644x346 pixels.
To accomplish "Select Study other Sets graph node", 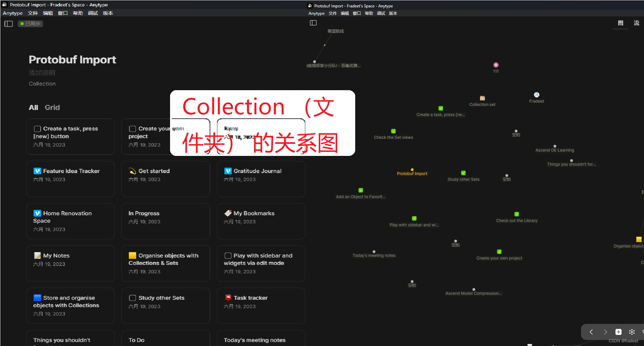I will point(463,173).
